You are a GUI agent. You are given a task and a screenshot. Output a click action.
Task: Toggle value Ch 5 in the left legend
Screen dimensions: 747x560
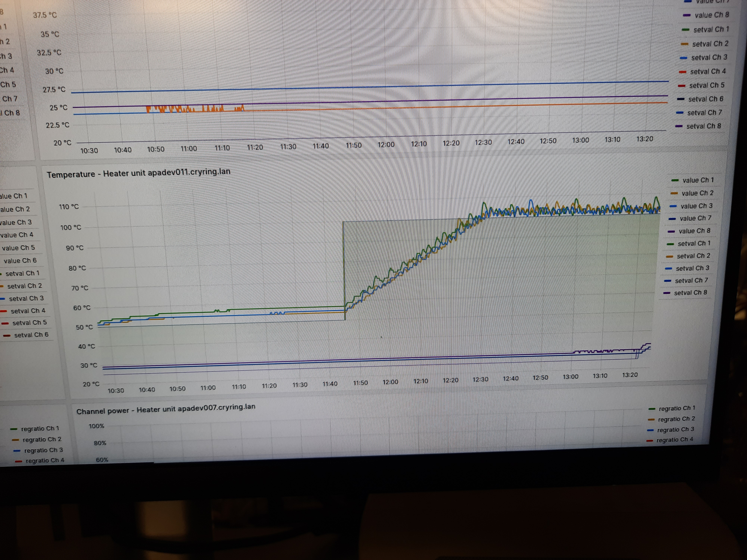pyautogui.click(x=18, y=248)
